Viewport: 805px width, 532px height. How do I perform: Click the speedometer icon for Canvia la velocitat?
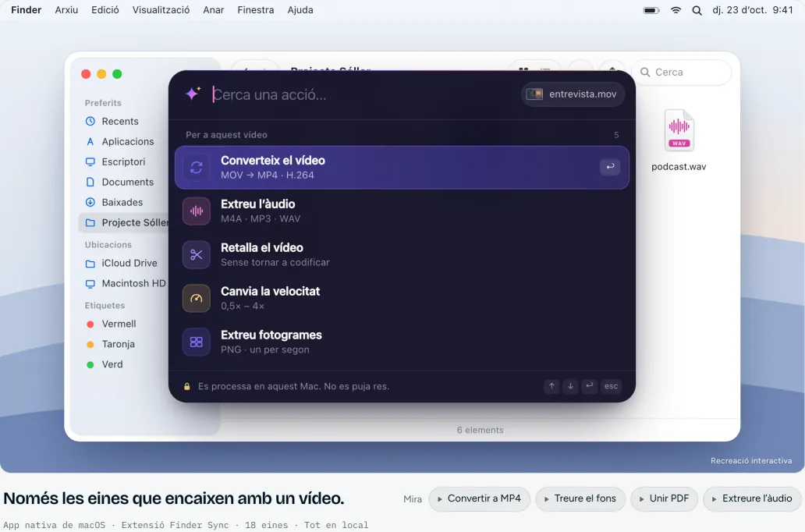pyautogui.click(x=196, y=298)
